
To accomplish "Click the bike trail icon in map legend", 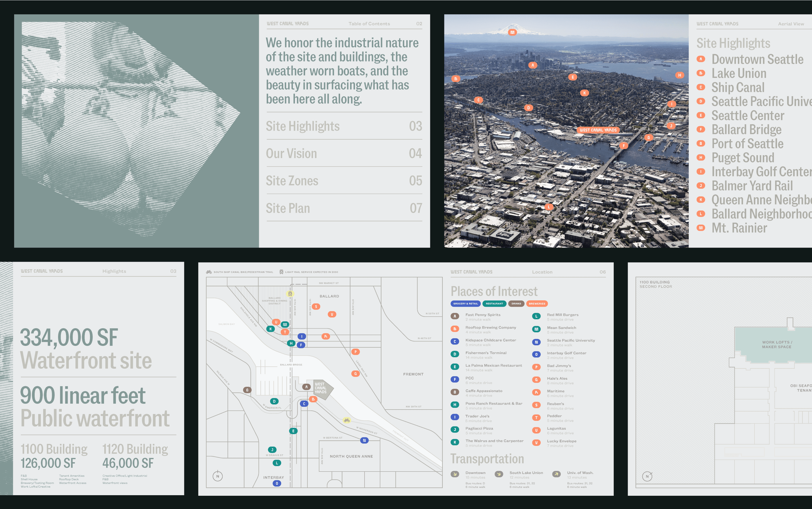I will pos(209,272).
